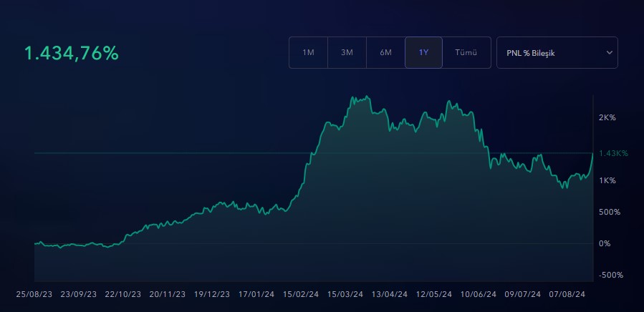Select the 3M time range tab
This screenshot has width=644, height=312.
(x=347, y=52)
